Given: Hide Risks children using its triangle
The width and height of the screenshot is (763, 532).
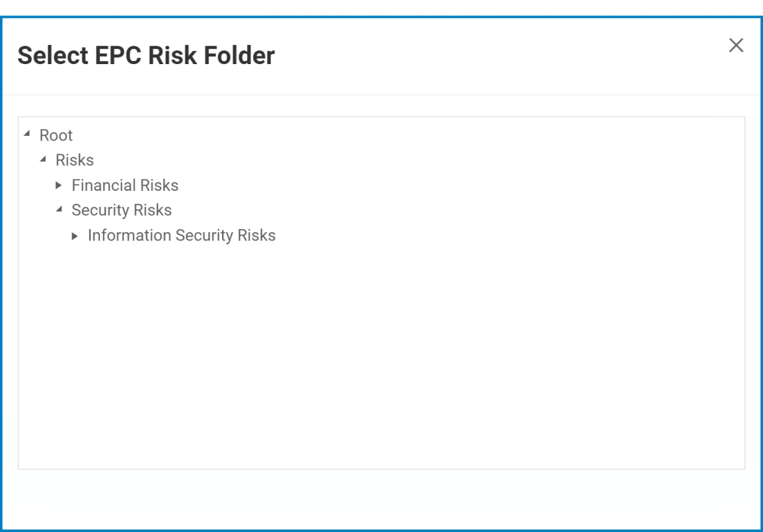Looking at the screenshot, I should click(x=43, y=160).
